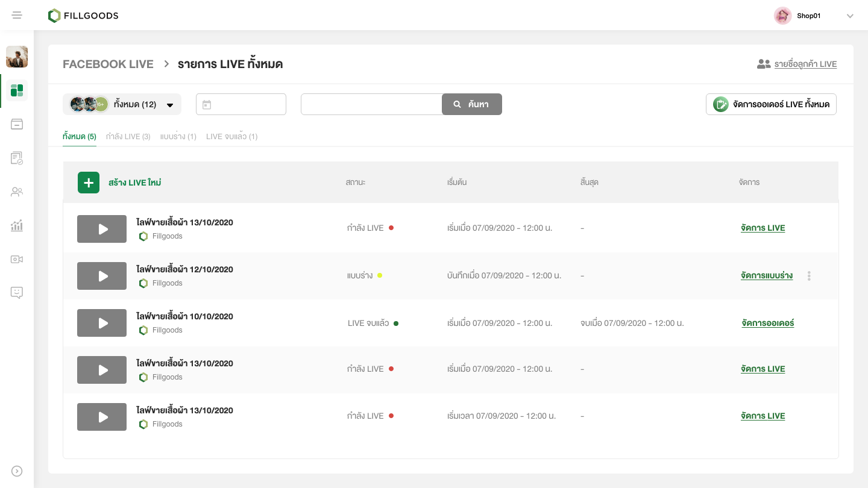Click จัดการออเดอร์ LIVE ทั้งหมด button
This screenshot has width=868, height=488.
(x=771, y=104)
